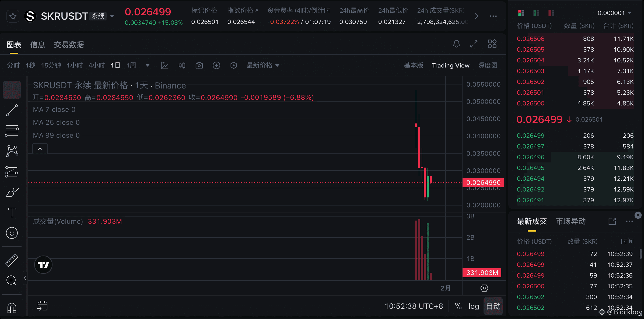Add SKRUSDT to favorites with star icon
This screenshot has width=644, height=319.
coord(13,16)
